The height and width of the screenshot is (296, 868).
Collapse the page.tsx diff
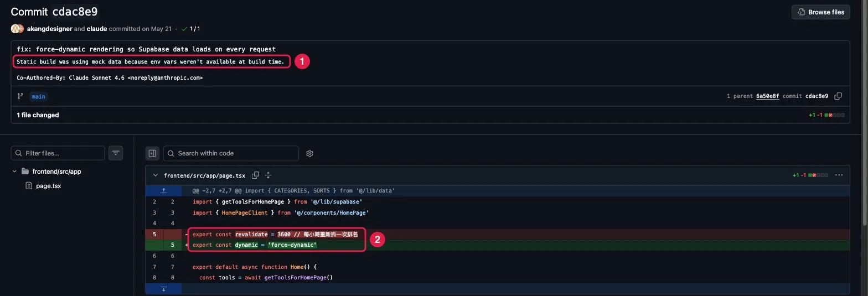(x=155, y=175)
